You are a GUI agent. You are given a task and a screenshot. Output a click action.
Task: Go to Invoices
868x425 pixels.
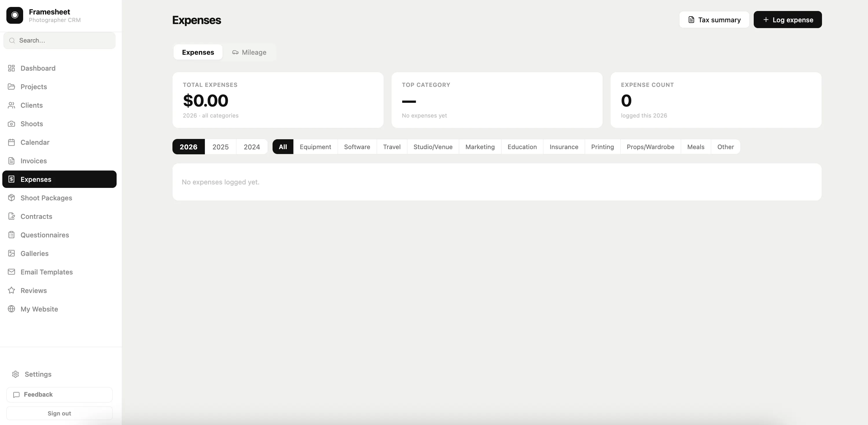(59, 161)
